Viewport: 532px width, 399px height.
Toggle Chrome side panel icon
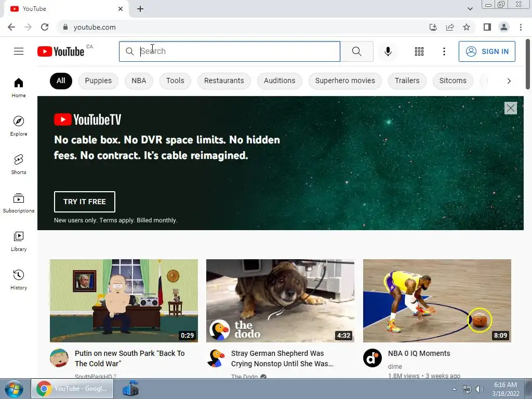487,27
